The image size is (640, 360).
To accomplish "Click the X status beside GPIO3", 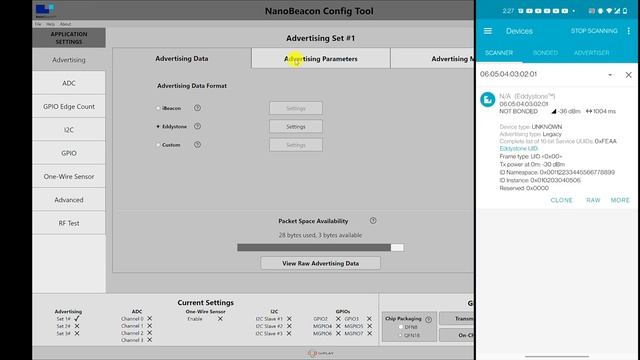I will 369,318.
